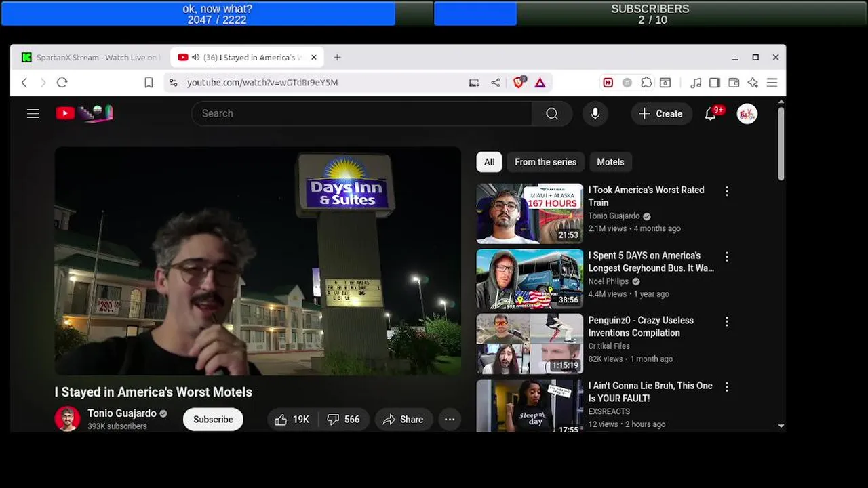
Task: Open the Brave Wallet icon
Action: coord(734,83)
